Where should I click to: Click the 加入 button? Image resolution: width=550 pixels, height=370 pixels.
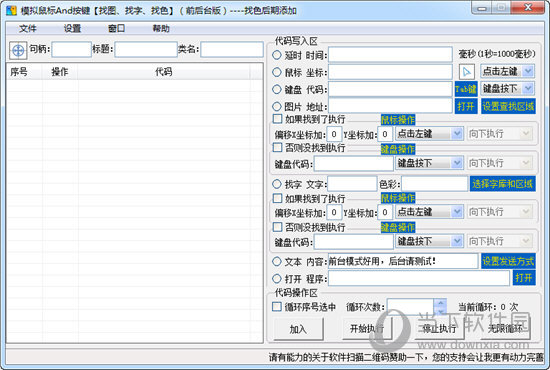pyautogui.click(x=298, y=329)
